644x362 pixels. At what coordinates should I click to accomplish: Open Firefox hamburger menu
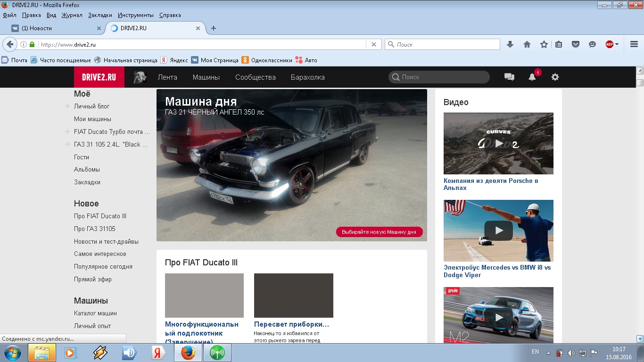(634, 44)
